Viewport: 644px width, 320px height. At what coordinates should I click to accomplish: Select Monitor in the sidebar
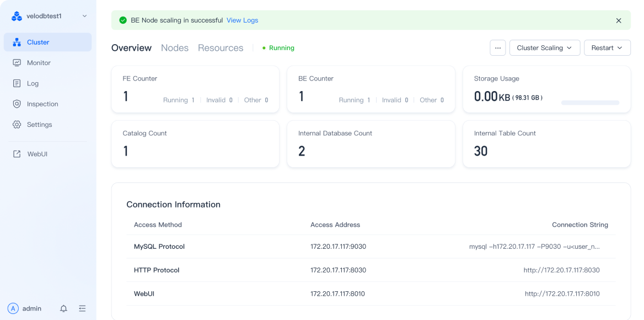(x=47, y=63)
